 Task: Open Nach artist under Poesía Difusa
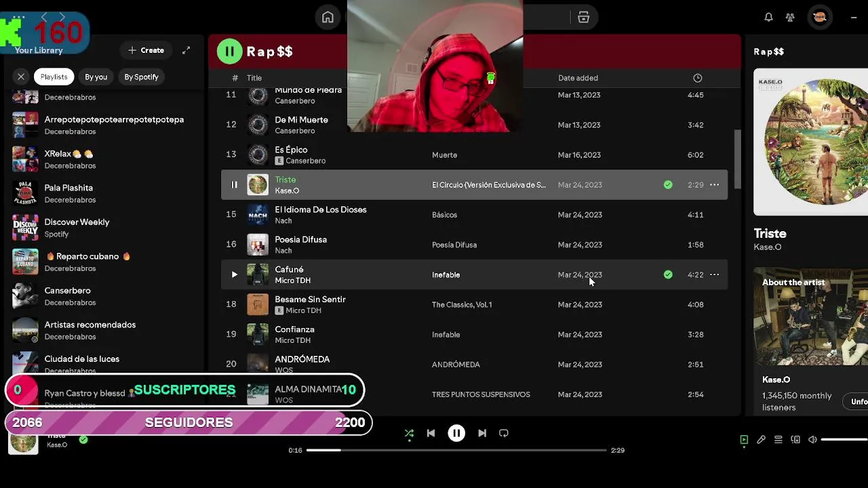[x=283, y=251]
